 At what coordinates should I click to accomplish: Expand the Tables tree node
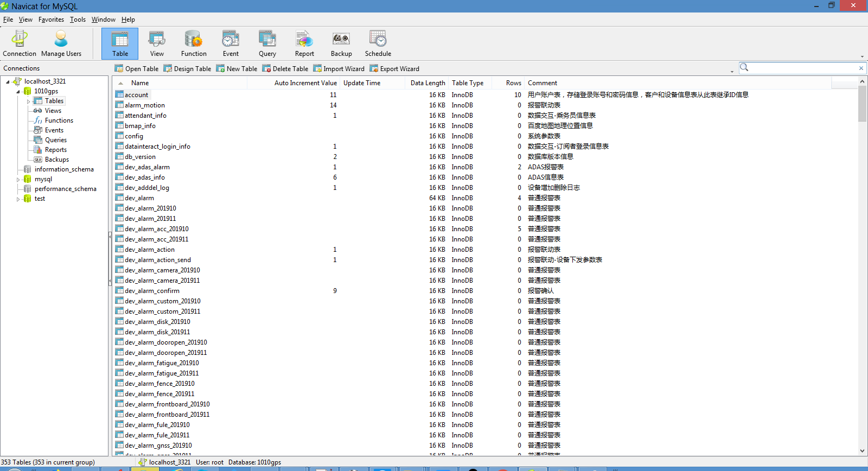pos(28,101)
